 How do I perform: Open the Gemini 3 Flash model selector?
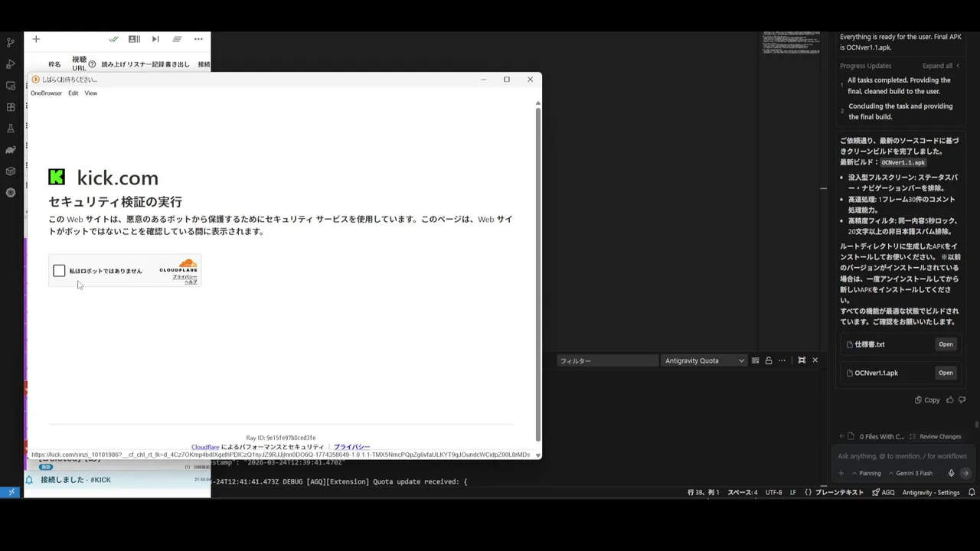910,473
